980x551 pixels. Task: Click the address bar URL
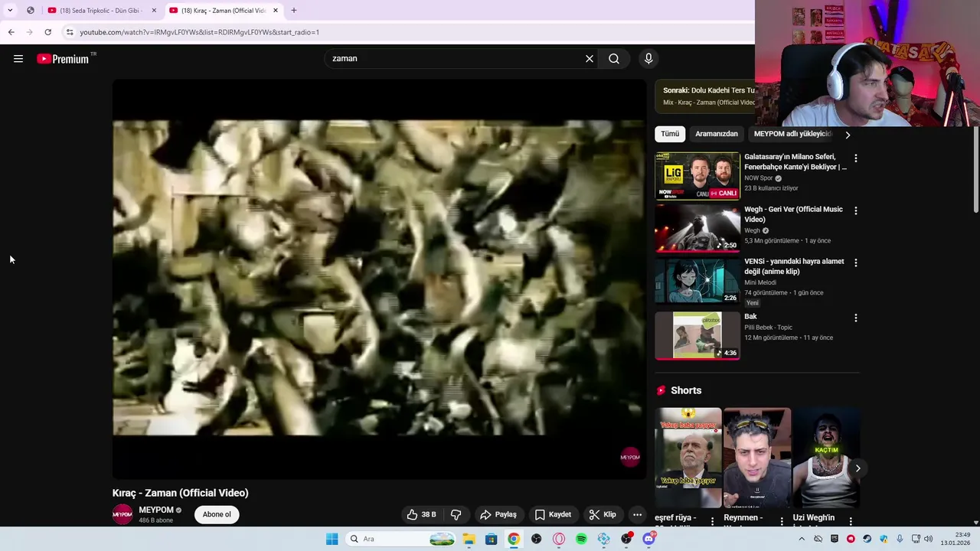click(199, 32)
